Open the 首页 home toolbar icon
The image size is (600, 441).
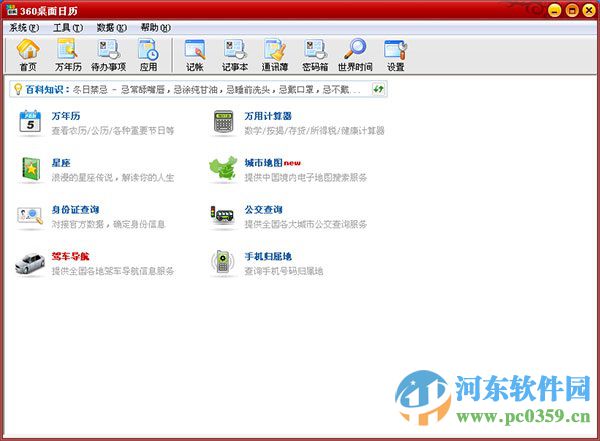point(28,55)
